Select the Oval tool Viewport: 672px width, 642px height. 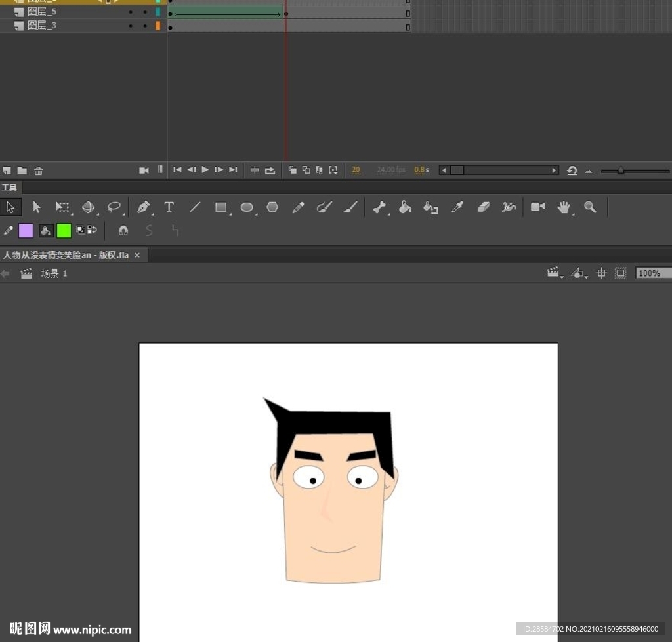point(247,207)
